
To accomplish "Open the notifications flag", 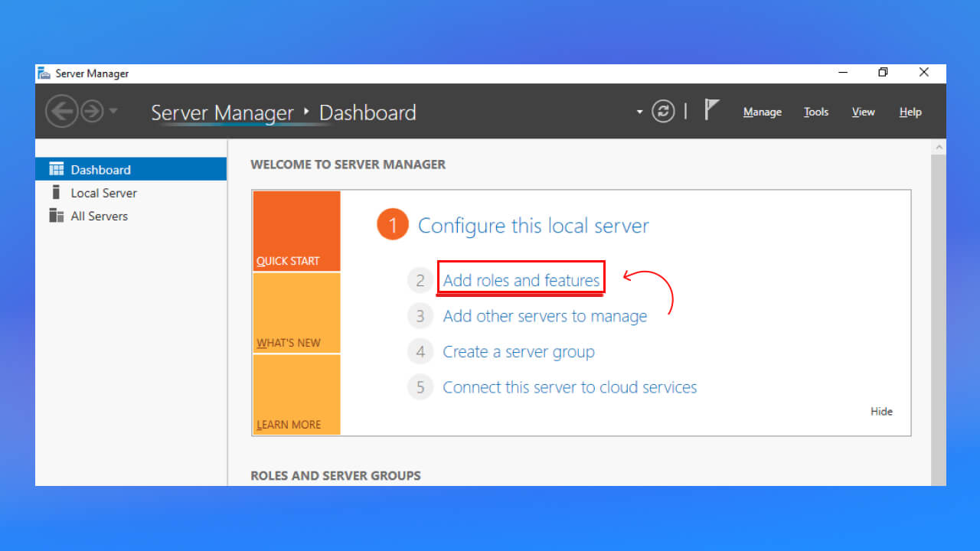I will tap(711, 110).
